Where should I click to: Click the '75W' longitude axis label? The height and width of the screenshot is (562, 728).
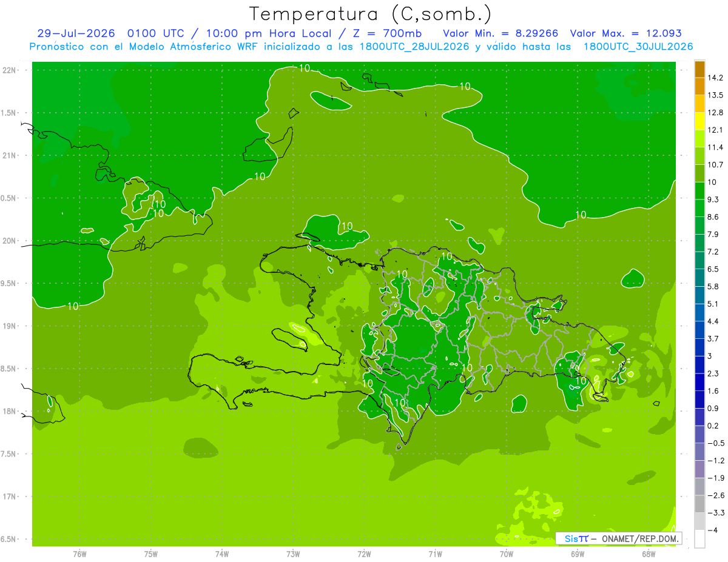tap(151, 554)
